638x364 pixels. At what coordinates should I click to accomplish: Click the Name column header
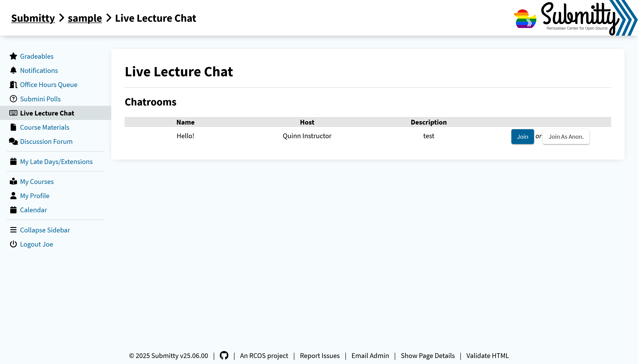point(186,122)
